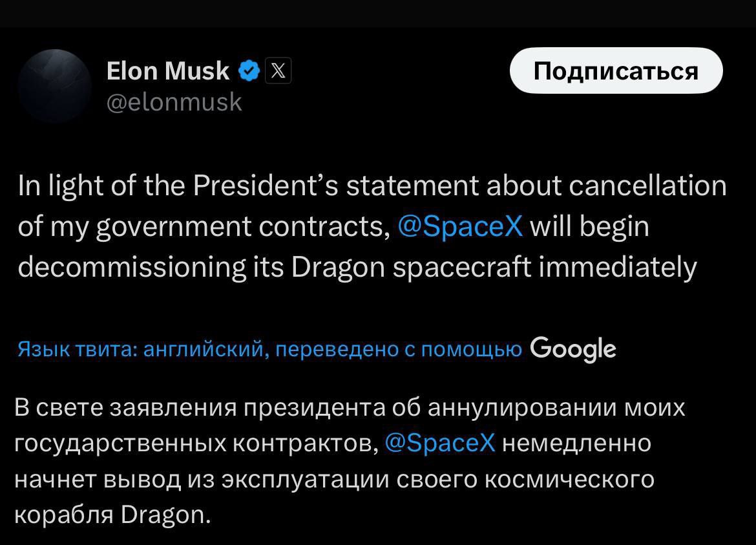Open the Elon Musk display name
Image resolution: width=756 pixels, height=545 pixels.
click(x=167, y=70)
